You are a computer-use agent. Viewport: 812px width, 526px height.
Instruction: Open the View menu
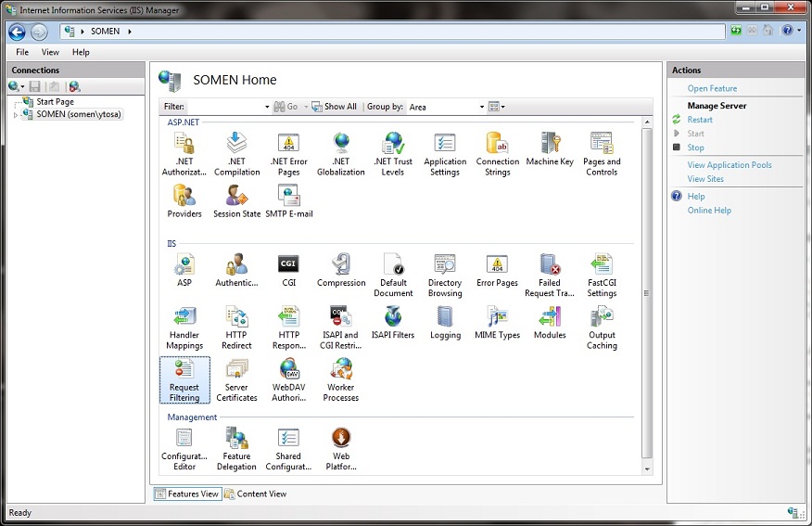coord(50,52)
